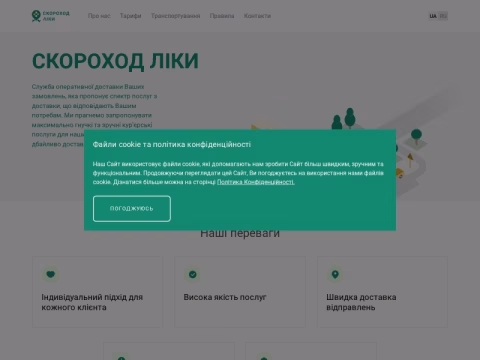Select Індивідуальний підхід для кожного клієнта text

[92, 302]
